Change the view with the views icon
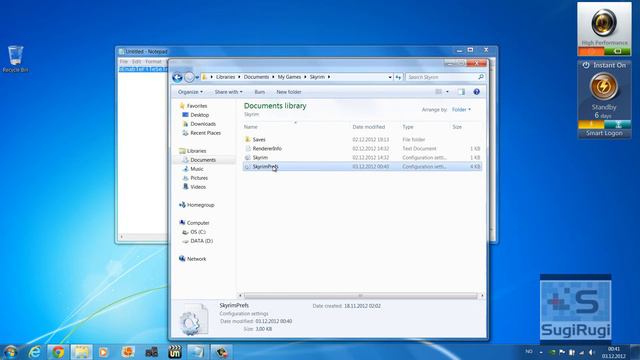The width and height of the screenshot is (640, 360). pos(439,92)
